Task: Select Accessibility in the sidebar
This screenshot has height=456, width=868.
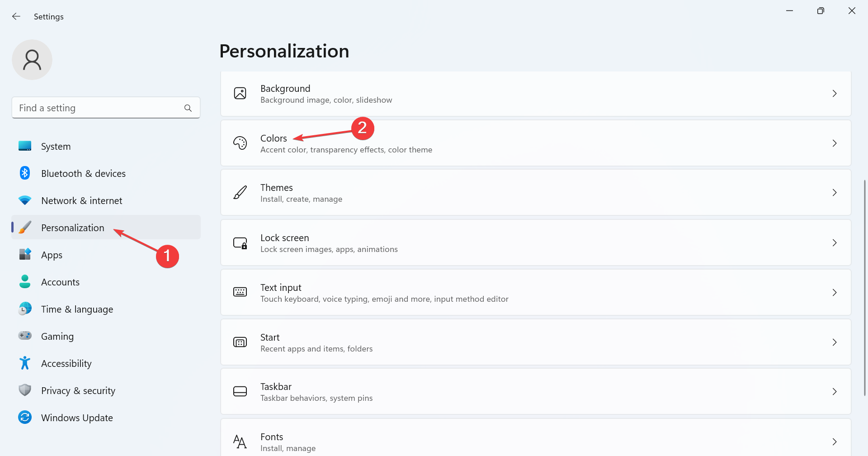Action: point(66,364)
